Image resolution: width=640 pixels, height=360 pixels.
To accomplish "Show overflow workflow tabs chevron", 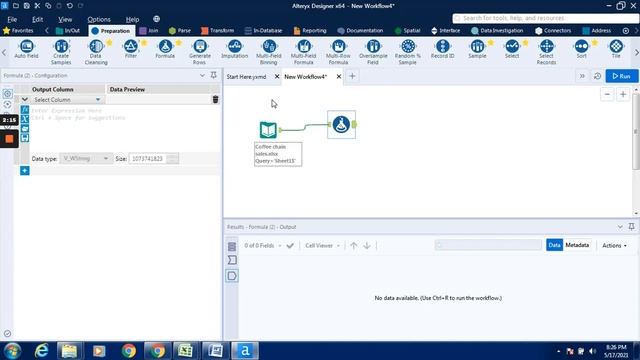I will coord(582,76).
